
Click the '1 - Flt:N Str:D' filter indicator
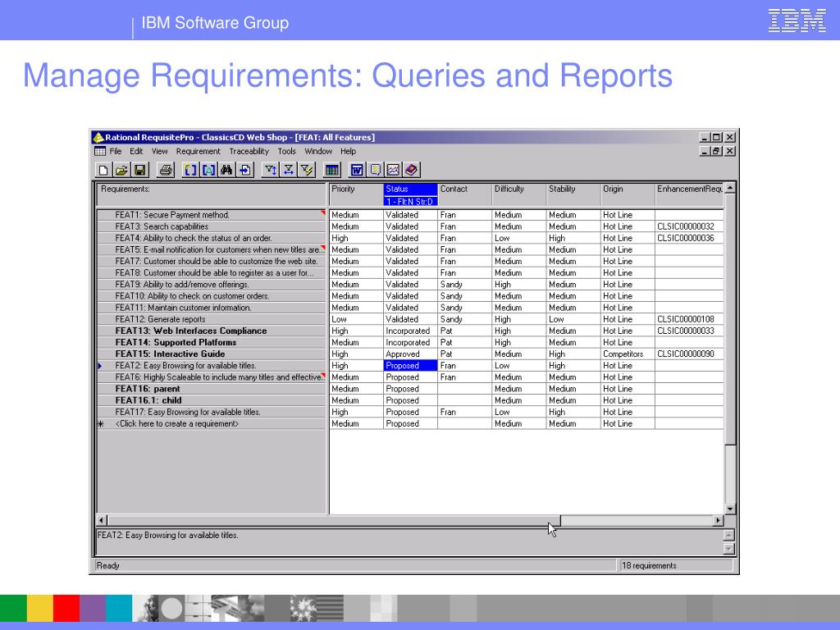pyautogui.click(x=410, y=202)
